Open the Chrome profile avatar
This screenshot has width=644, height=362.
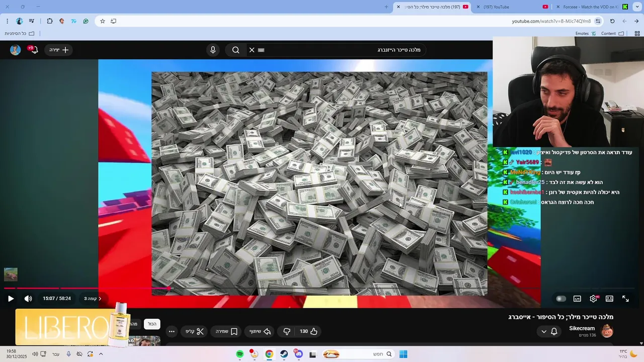tap(20, 21)
